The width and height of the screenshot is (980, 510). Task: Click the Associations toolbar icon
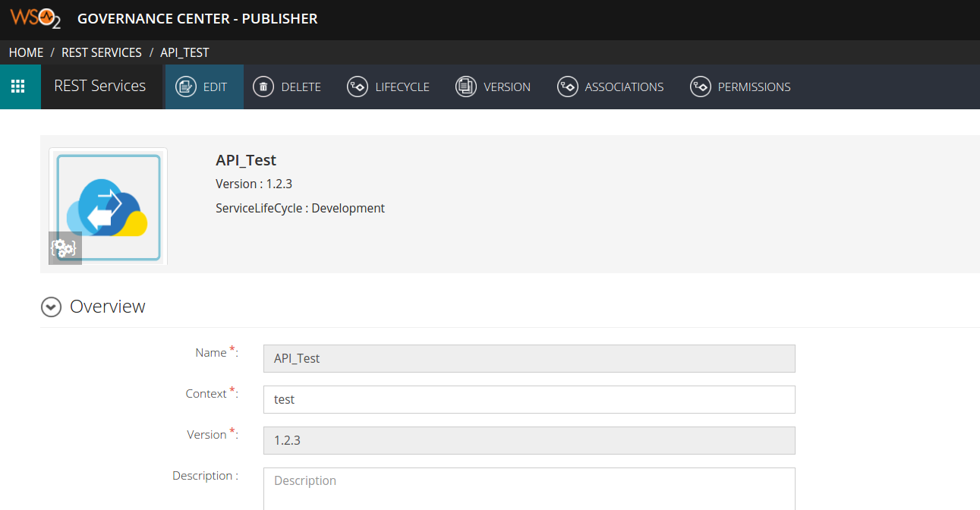(567, 87)
